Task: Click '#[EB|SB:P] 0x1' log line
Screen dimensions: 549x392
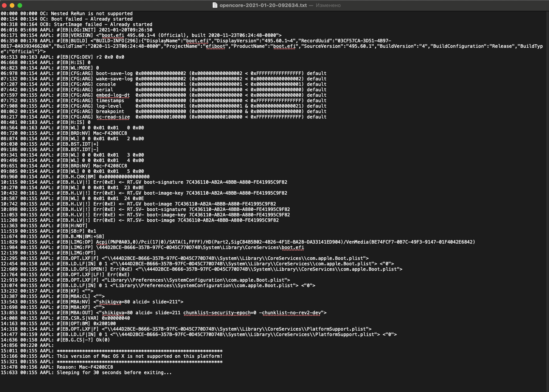Action: click(x=49, y=231)
